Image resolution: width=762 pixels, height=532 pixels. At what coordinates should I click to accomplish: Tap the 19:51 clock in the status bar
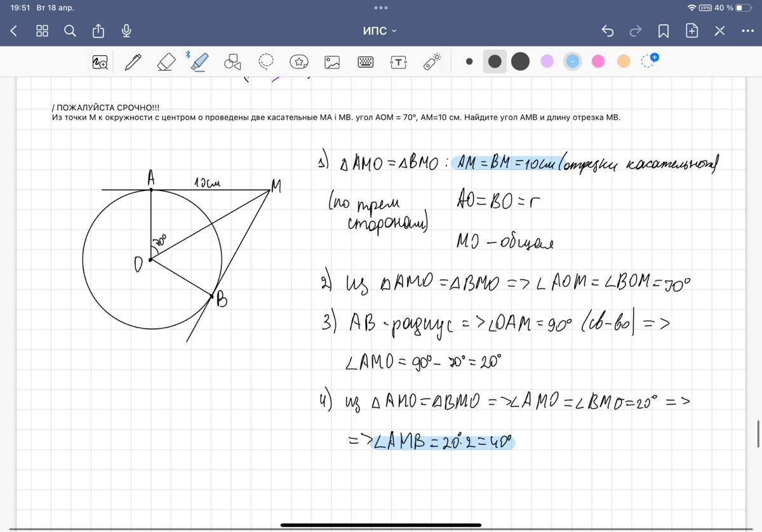click(20, 8)
